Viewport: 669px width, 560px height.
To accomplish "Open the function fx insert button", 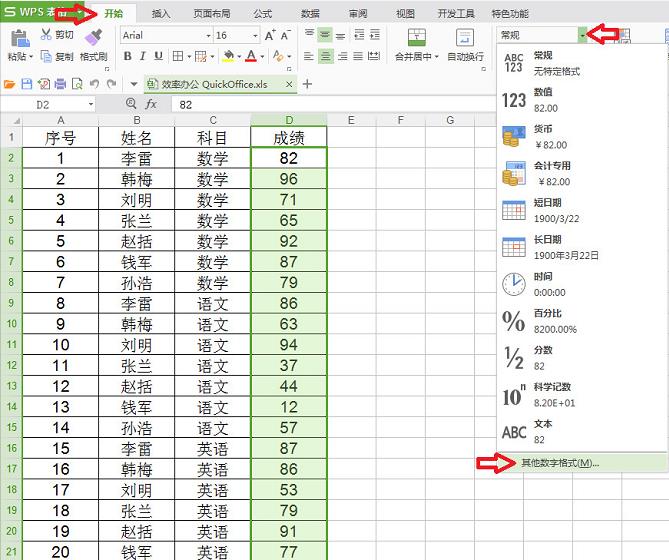I will click(151, 104).
